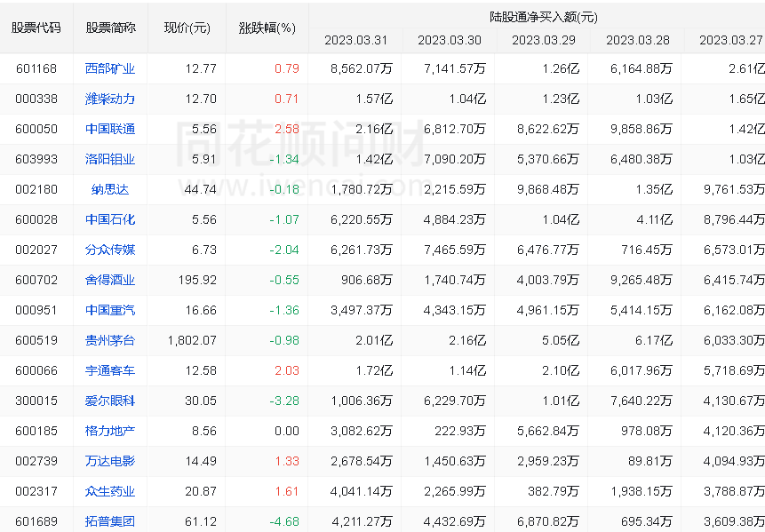Click the 89.81万 cell for 万达电影
The width and height of the screenshot is (765, 532).
pos(650,461)
